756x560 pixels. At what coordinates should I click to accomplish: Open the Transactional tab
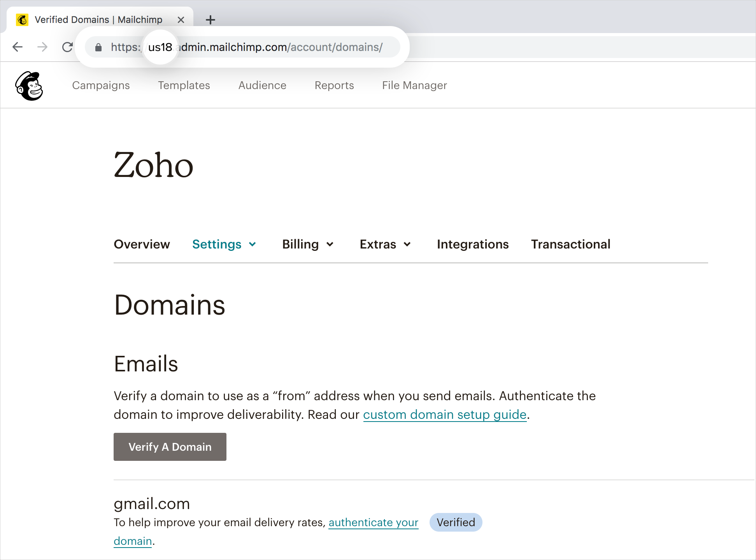pos(570,244)
